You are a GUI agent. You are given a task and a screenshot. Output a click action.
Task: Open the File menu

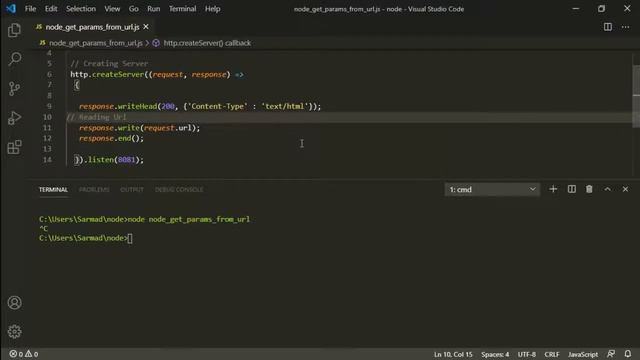point(31,9)
